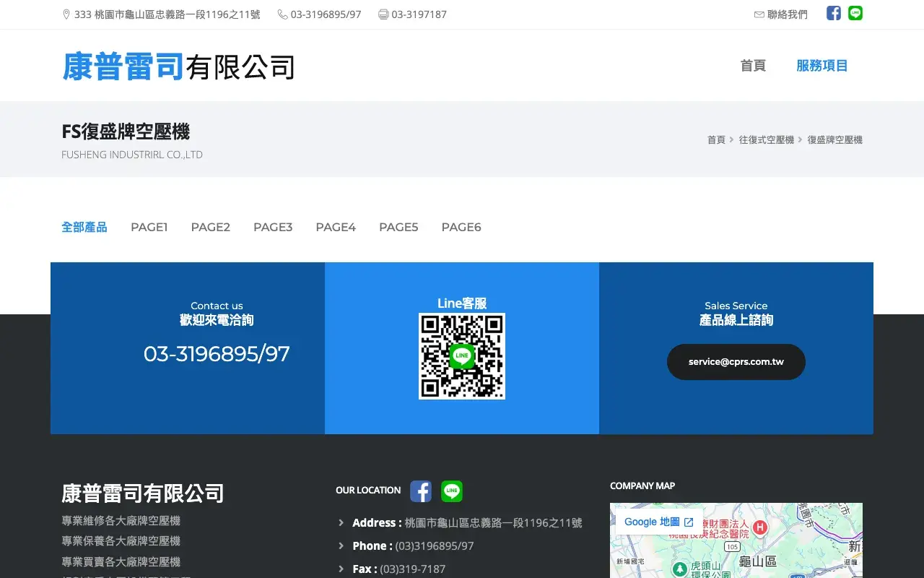Viewport: 924px width, 578px height.
Task: Click the chevron bullet before Fax
Action: (x=341, y=569)
